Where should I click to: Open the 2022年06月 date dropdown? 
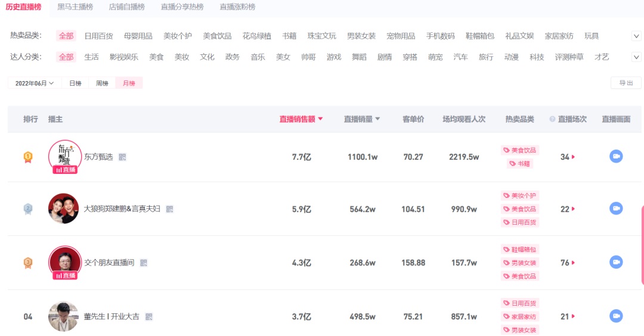click(x=35, y=83)
